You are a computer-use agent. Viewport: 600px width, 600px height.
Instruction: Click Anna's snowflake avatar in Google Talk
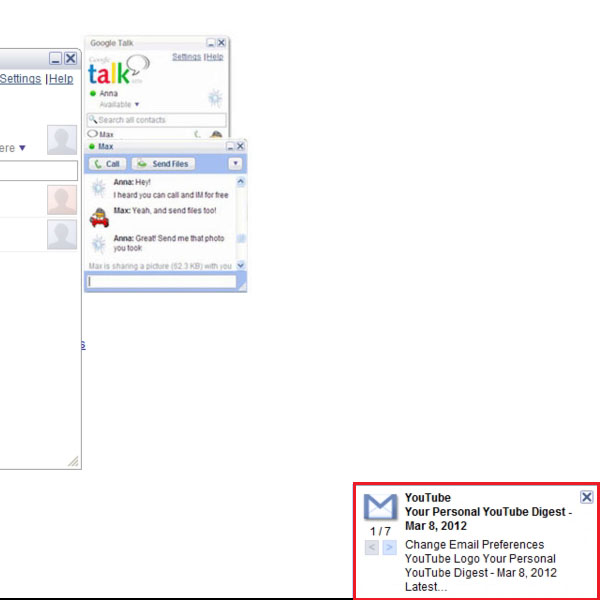(215, 98)
